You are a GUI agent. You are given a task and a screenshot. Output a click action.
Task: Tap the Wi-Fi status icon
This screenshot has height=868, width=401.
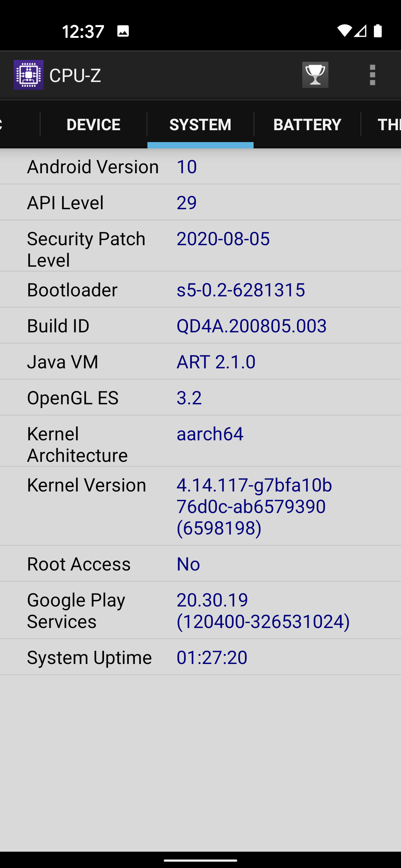344,31
